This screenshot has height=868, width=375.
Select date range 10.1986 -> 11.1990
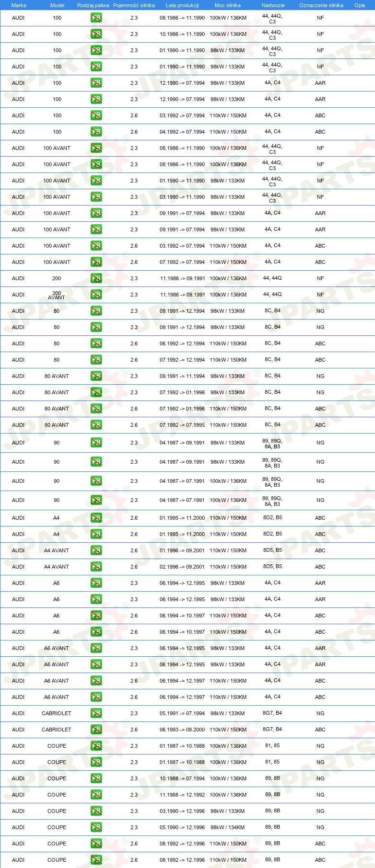click(x=182, y=34)
